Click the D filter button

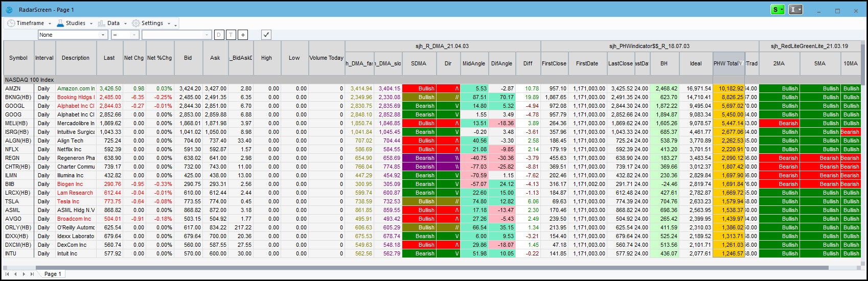click(219, 35)
